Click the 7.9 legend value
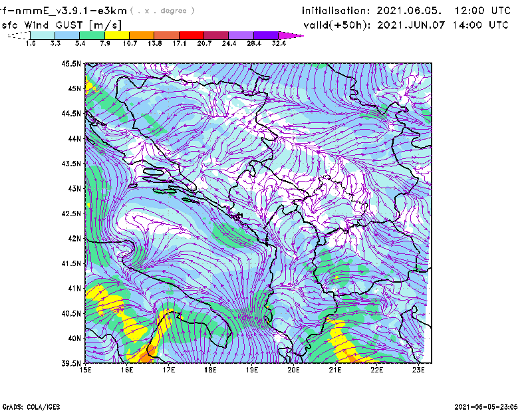 tap(105, 43)
